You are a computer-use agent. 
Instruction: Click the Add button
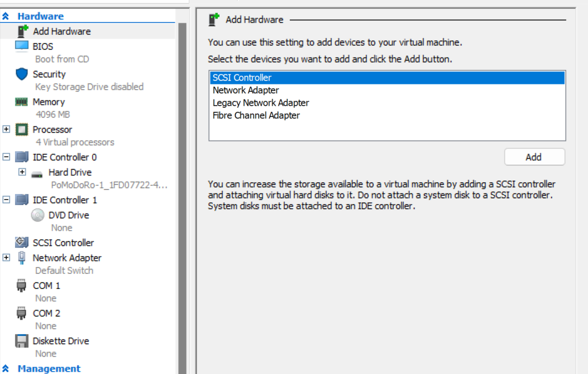coord(534,157)
